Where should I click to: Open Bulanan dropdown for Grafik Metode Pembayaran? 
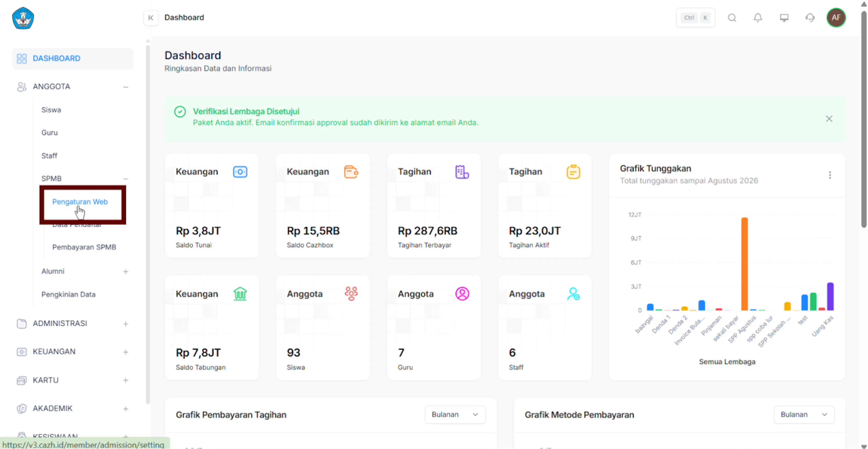tap(804, 414)
